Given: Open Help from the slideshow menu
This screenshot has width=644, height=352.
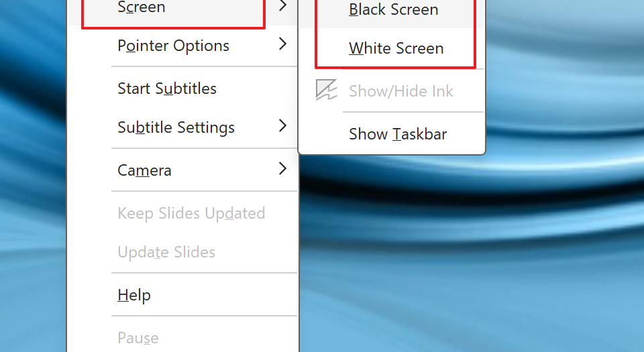Looking at the screenshot, I should (x=134, y=295).
